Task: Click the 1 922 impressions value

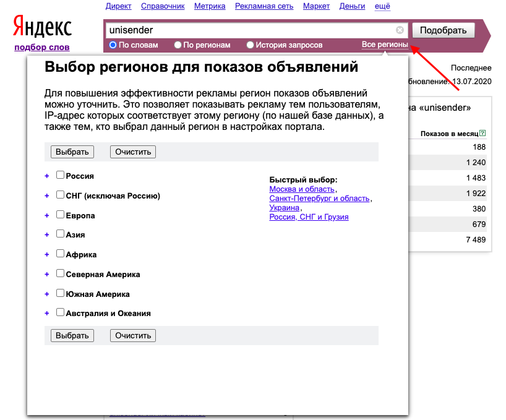Action: pyautogui.click(x=476, y=193)
